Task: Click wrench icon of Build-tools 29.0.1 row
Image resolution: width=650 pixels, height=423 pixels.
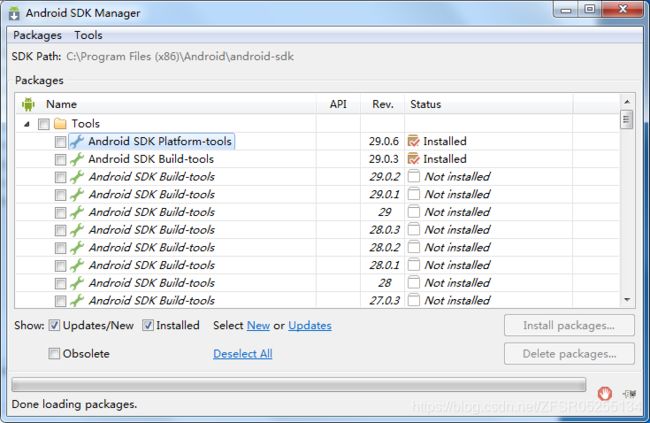Action: 77,194
